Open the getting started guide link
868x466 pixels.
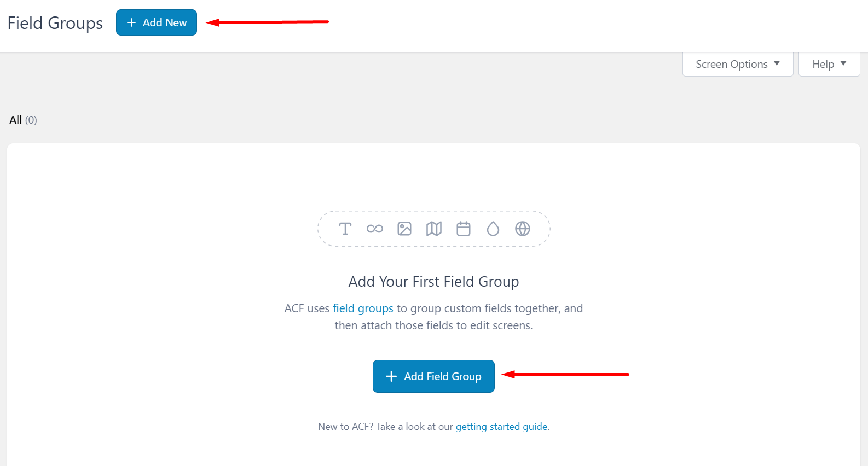501,426
